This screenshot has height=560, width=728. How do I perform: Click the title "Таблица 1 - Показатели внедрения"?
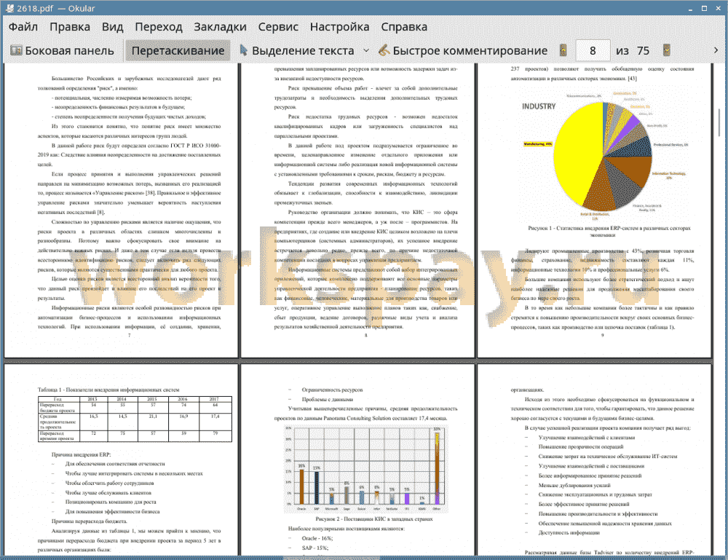coord(108,390)
